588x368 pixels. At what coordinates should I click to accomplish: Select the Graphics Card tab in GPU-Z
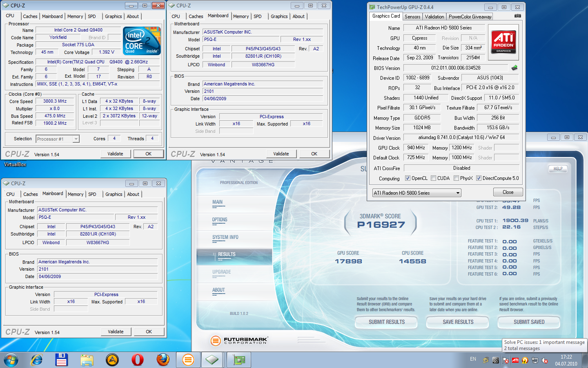(386, 16)
